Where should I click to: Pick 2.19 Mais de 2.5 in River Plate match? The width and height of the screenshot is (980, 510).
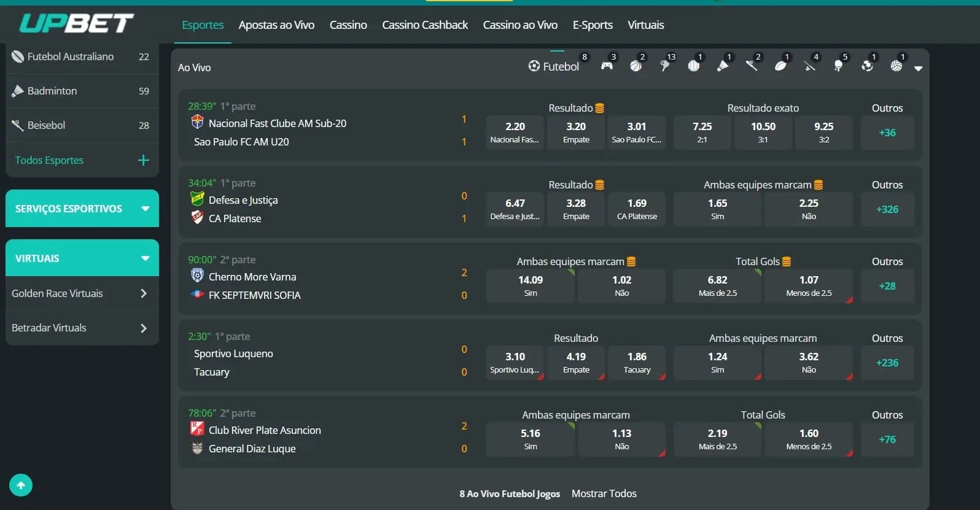click(x=717, y=439)
